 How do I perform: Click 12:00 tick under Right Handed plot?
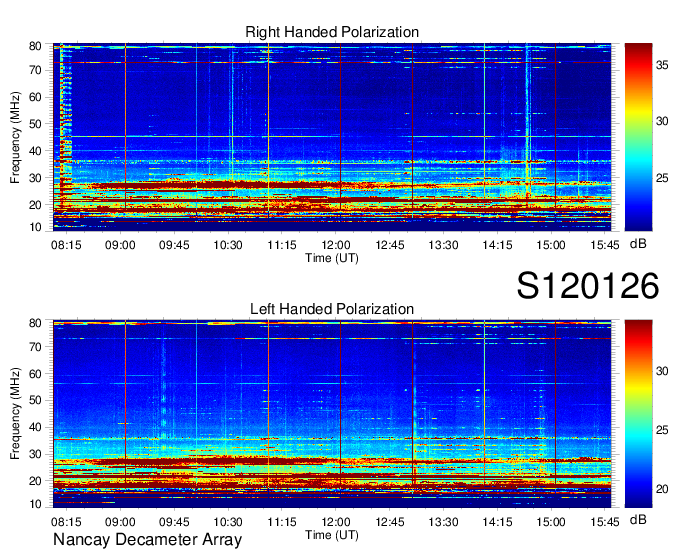(x=336, y=245)
